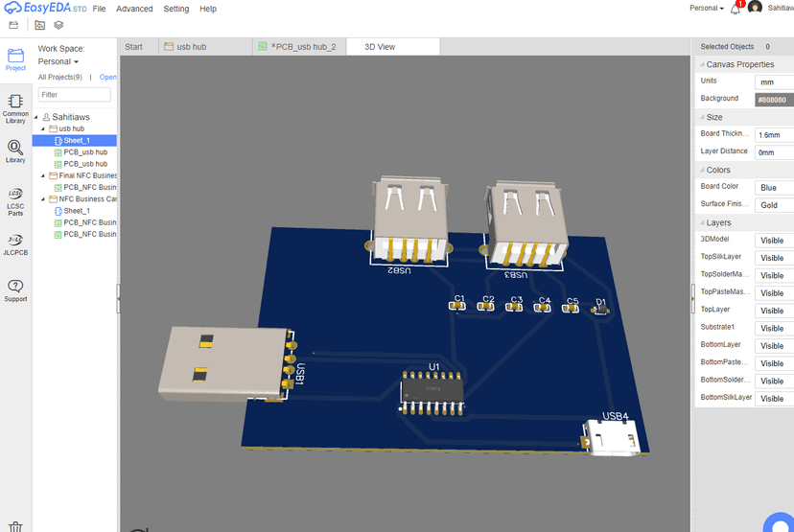
Task: Open the Advanced menu
Action: coord(134,9)
